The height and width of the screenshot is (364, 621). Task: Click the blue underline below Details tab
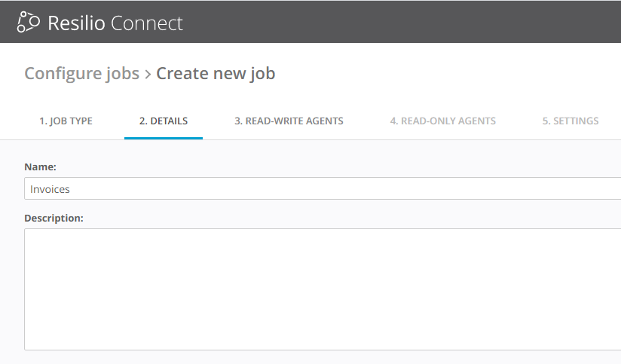pos(164,138)
